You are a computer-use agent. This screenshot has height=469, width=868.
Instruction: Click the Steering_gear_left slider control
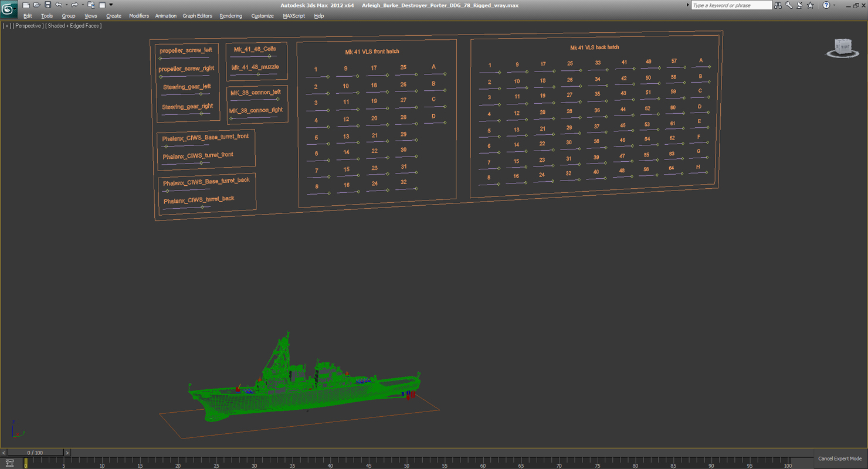185,94
